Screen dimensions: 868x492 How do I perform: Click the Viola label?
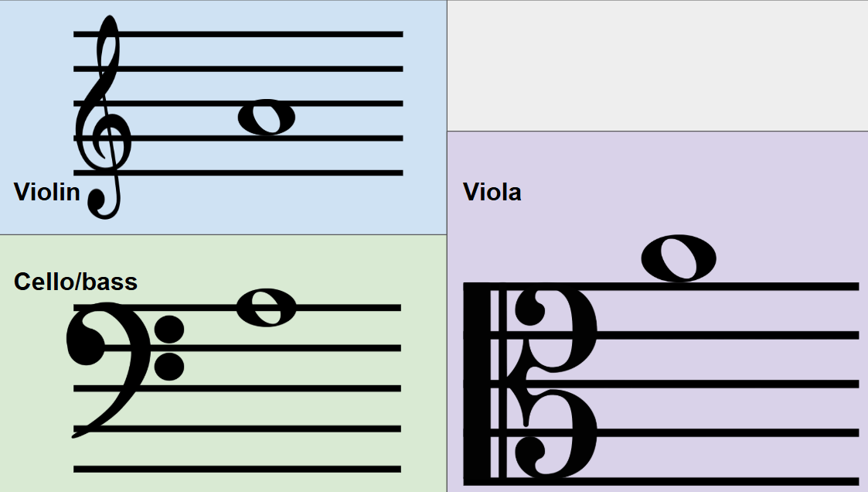pos(492,193)
